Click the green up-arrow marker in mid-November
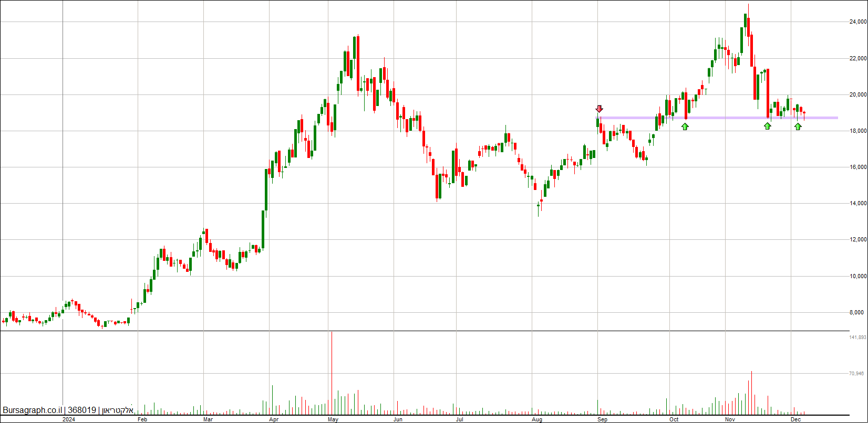The width and height of the screenshot is (868, 423). tap(768, 126)
